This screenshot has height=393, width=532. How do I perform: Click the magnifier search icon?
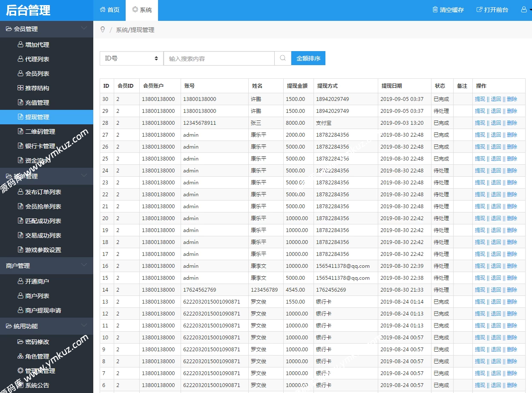[282, 58]
